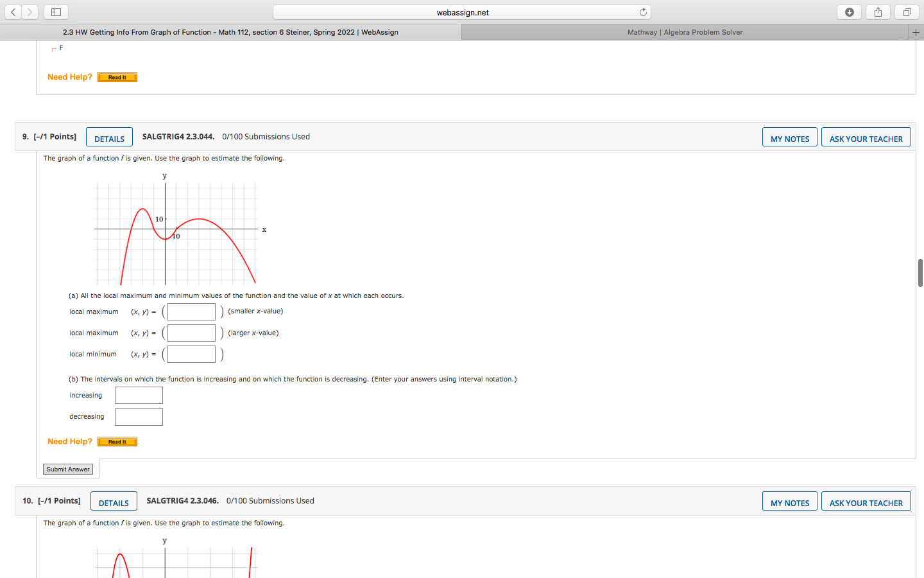Open DETAILS for problem 9

[109, 137]
